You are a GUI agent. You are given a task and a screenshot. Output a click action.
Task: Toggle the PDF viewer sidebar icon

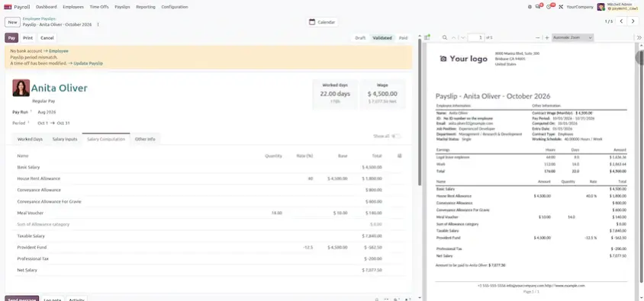click(427, 37)
